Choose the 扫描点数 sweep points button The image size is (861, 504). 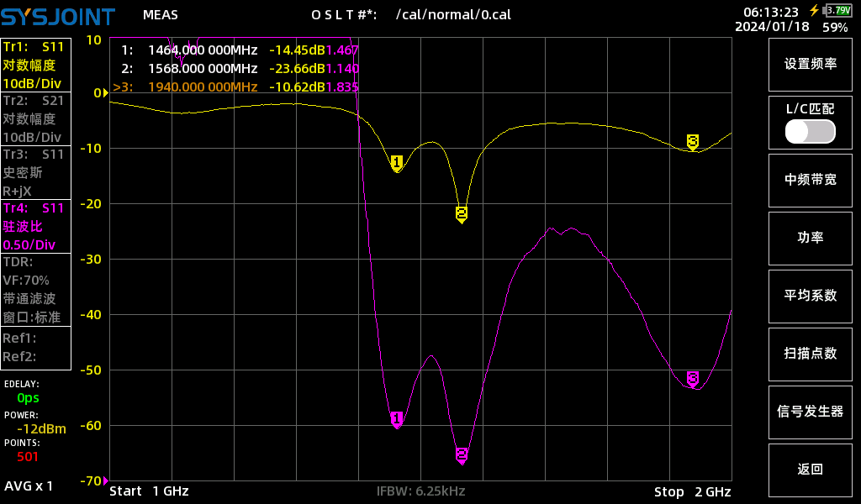(810, 354)
